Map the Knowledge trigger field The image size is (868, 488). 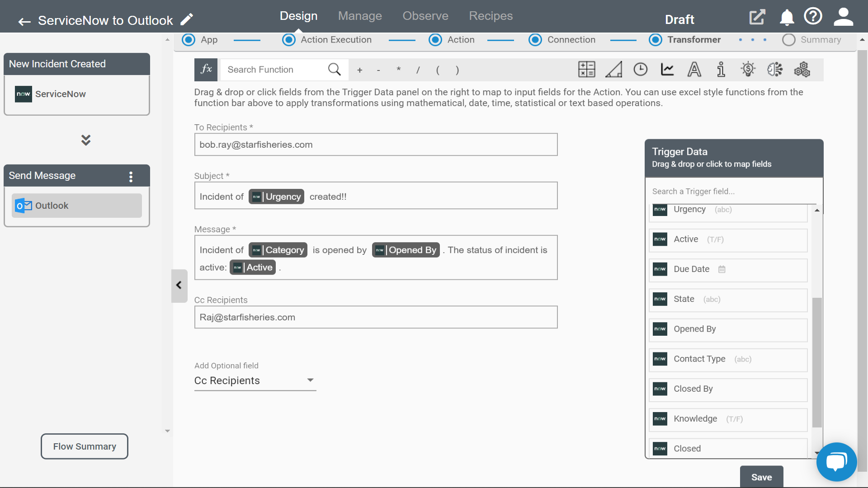[x=728, y=419]
